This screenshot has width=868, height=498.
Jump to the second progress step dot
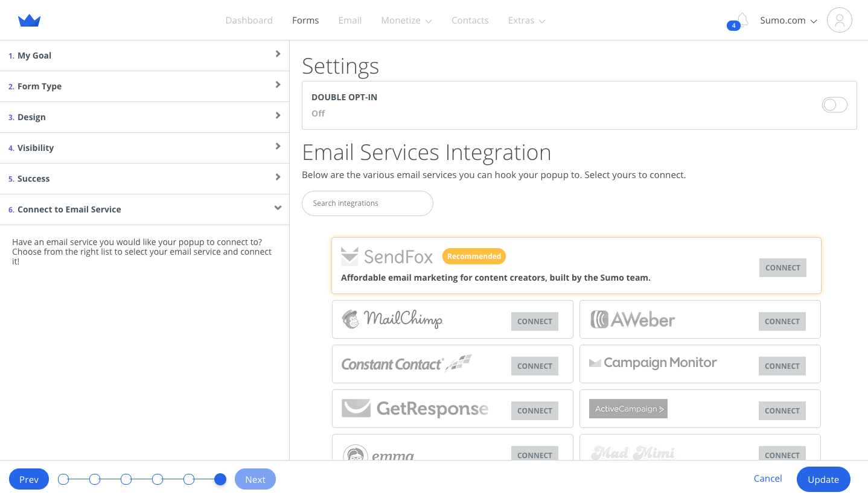tap(95, 479)
